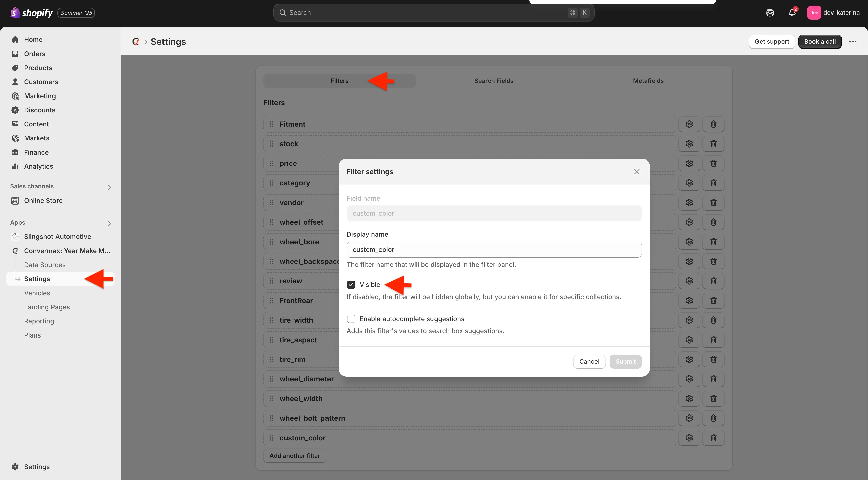Click the Cancel button in dialog
This screenshot has height=480, width=868.
(589, 361)
